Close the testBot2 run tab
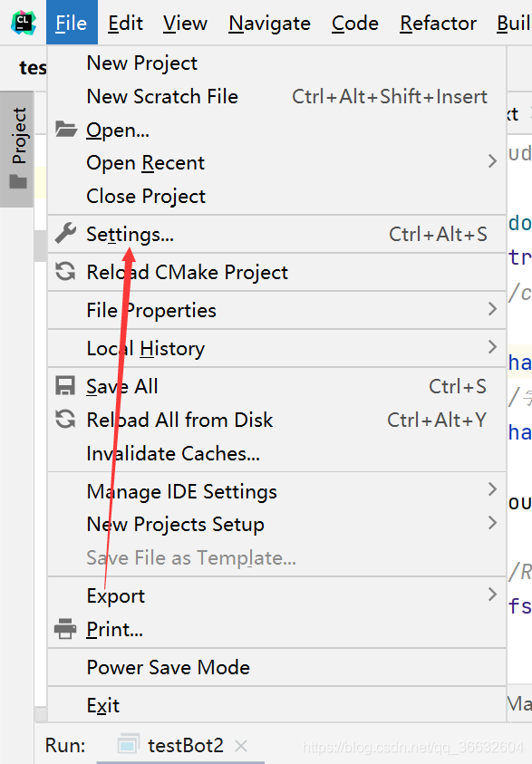 tap(241, 746)
